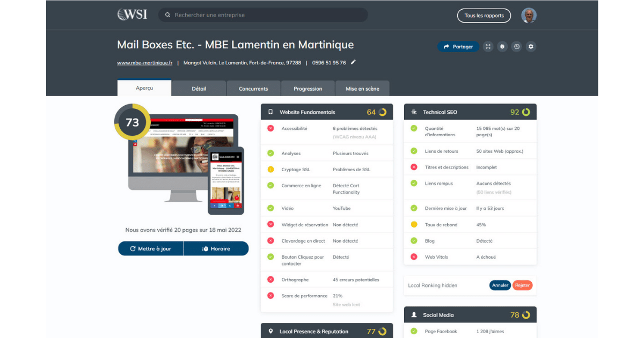Click the '45 erreurs potentielles' value
The image size is (644, 338).
(356, 280)
